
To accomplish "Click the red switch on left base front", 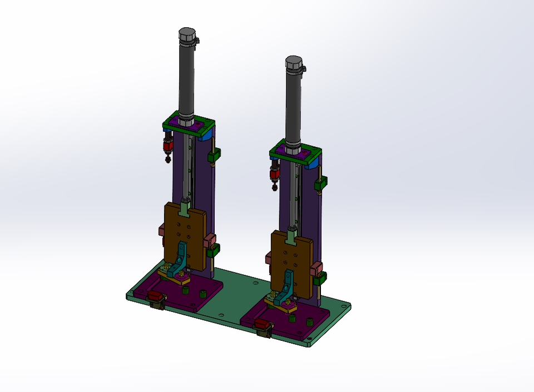I will [x=155, y=298].
